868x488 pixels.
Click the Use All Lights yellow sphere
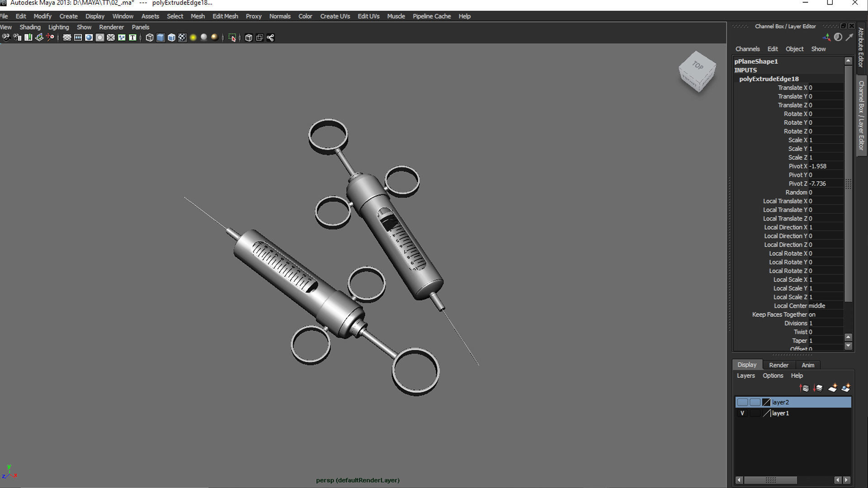point(193,38)
